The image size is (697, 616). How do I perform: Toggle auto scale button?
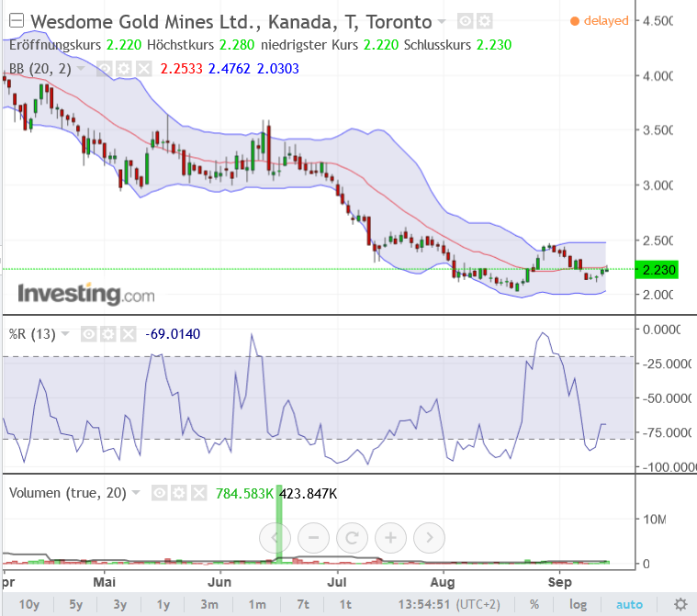coord(629,604)
